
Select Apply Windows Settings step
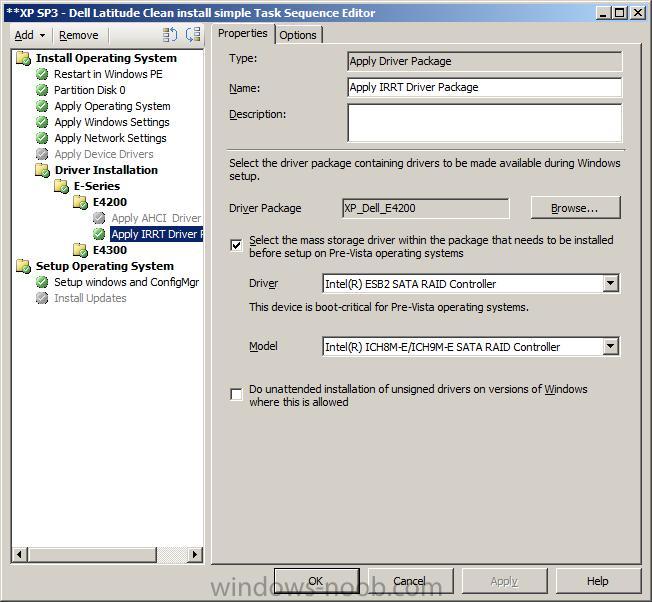click(112, 122)
